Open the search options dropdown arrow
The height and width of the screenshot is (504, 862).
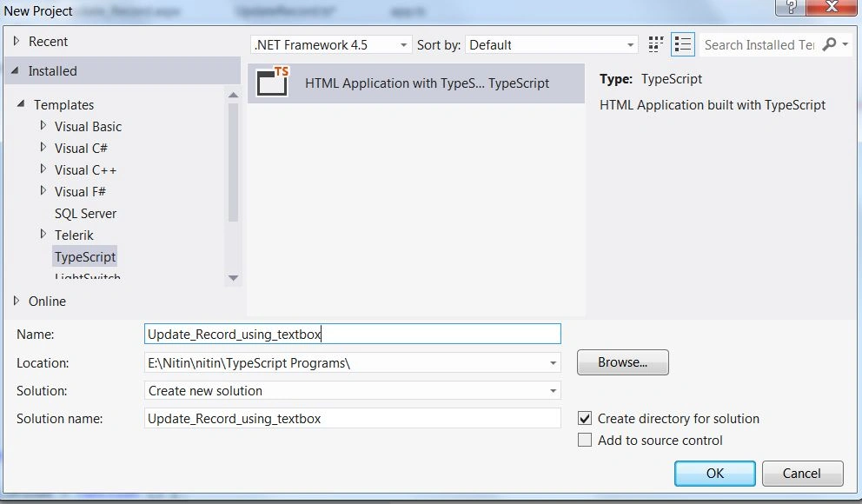coord(845,44)
